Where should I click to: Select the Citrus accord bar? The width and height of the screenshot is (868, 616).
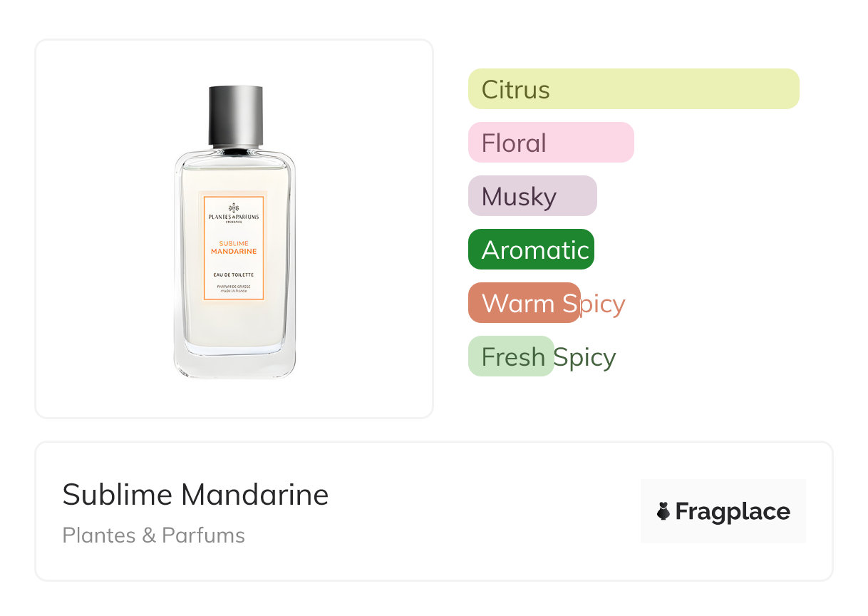633,89
